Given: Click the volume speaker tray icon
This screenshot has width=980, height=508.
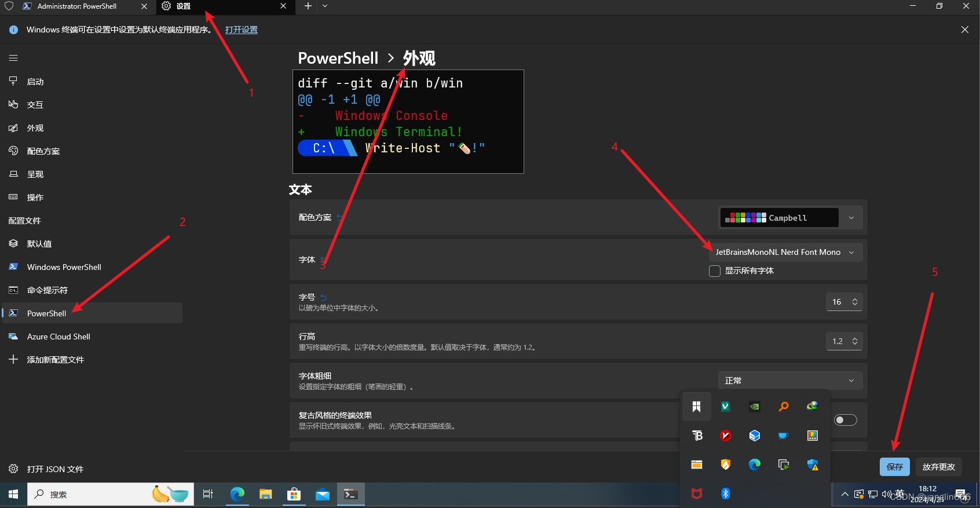Looking at the screenshot, I should [x=886, y=494].
